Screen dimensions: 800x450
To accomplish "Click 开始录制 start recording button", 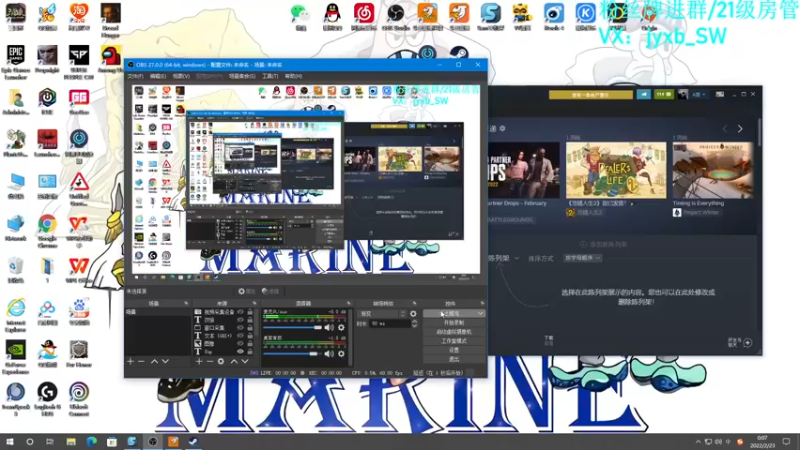I will tap(454, 323).
